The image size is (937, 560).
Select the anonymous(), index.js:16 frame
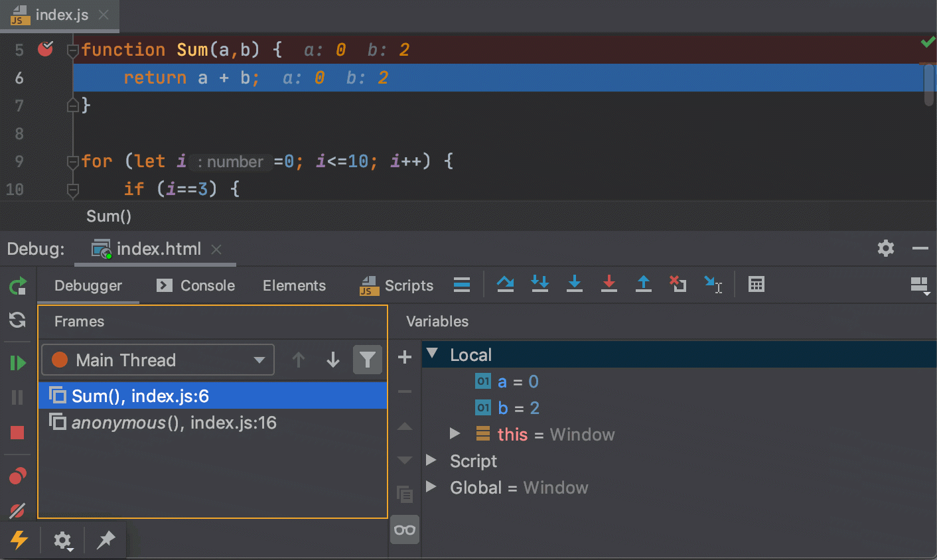[212, 423]
